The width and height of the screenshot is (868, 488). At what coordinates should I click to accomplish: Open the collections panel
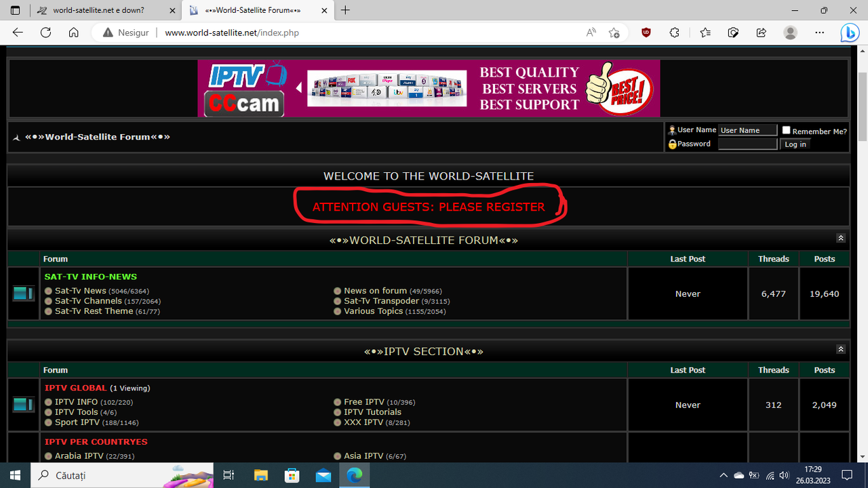pos(733,33)
